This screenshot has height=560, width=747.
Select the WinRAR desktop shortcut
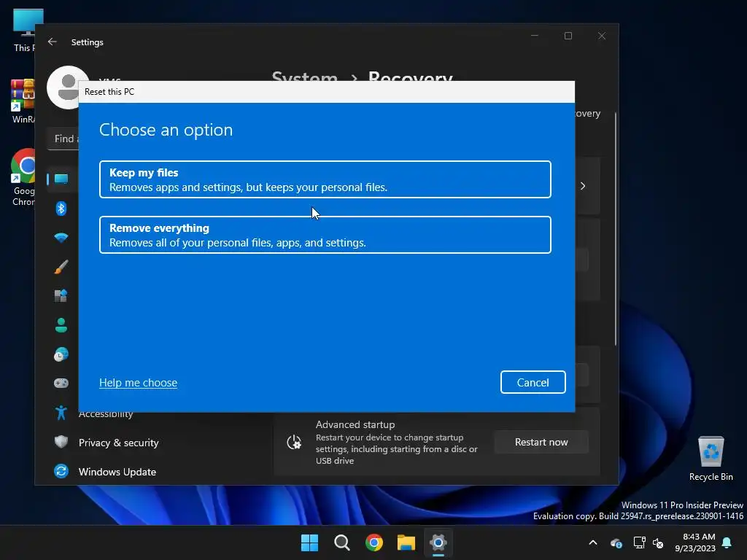(x=23, y=102)
